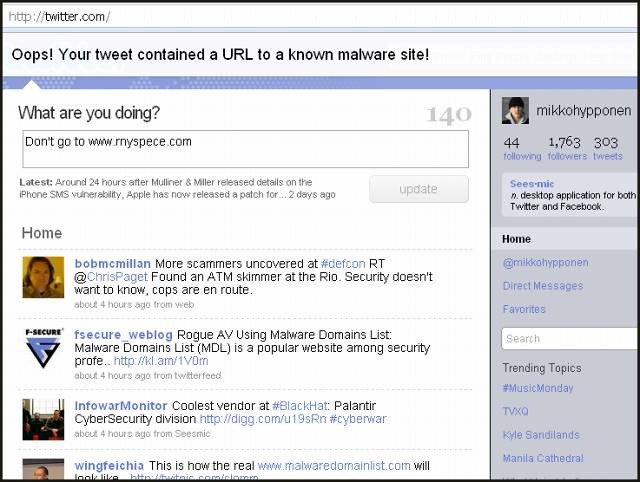
Task: Open Favorites in sidebar
Action: pos(524,309)
